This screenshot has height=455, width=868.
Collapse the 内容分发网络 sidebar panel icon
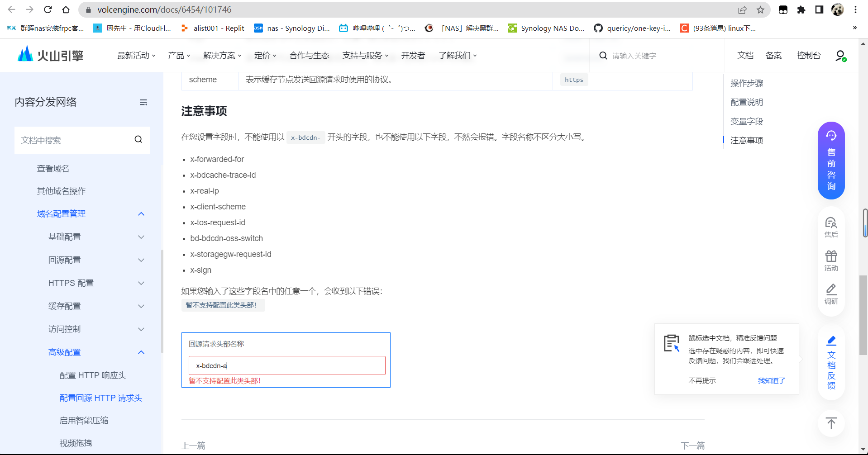click(x=143, y=102)
